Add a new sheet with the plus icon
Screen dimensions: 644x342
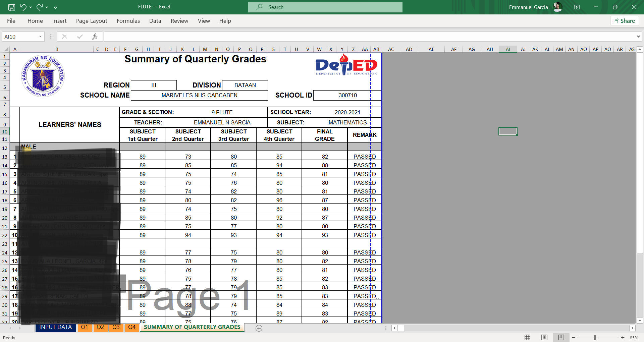pyautogui.click(x=259, y=328)
